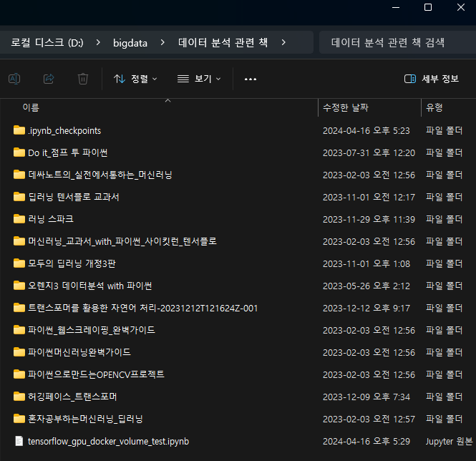This screenshot has height=461, width=476.
Task: Click date 2023-02-03 오전 12:57
Action: pos(369,419)
